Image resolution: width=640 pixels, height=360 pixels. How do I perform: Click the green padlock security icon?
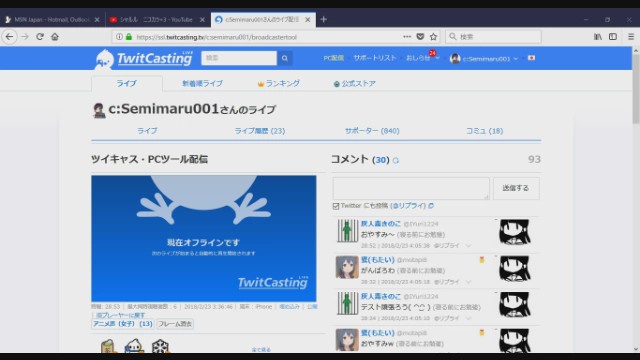point(129,37)
